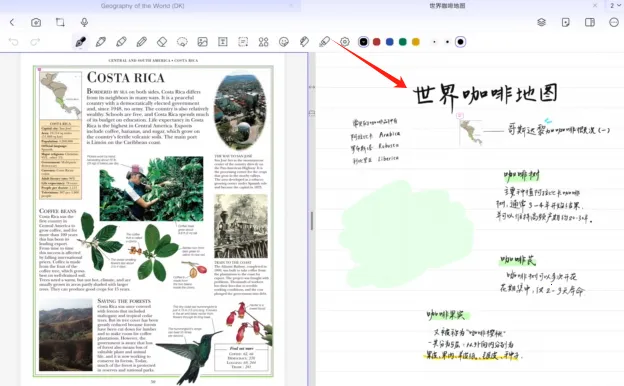Select the eraser tool
The width and height of the screenshot is (624, 386).
[162, 42]
